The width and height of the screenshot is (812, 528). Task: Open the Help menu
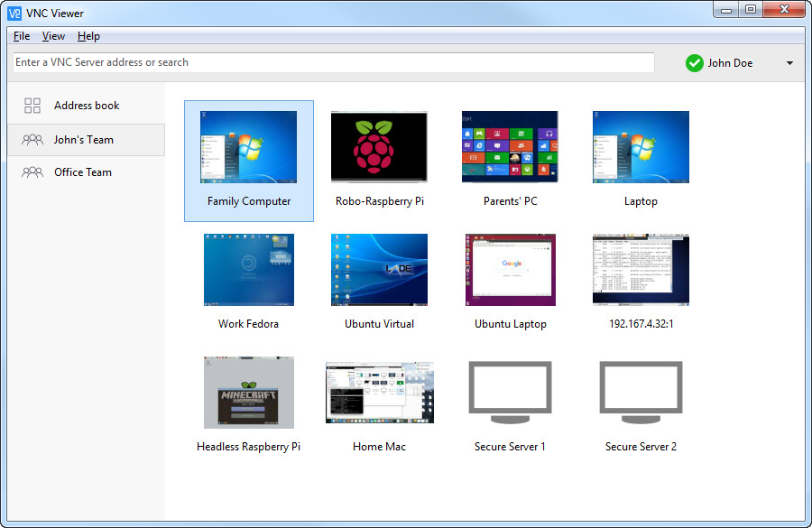[x=88, y=36]
